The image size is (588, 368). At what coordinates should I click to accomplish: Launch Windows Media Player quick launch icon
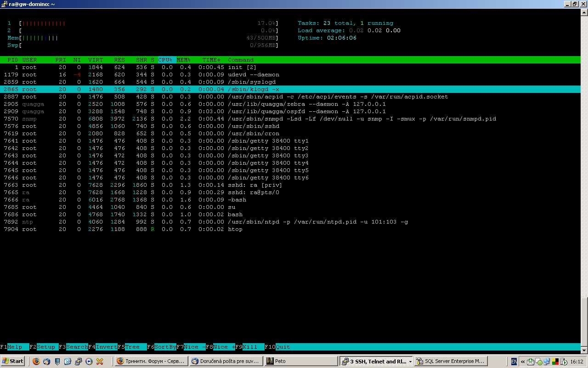pos(89,362)
